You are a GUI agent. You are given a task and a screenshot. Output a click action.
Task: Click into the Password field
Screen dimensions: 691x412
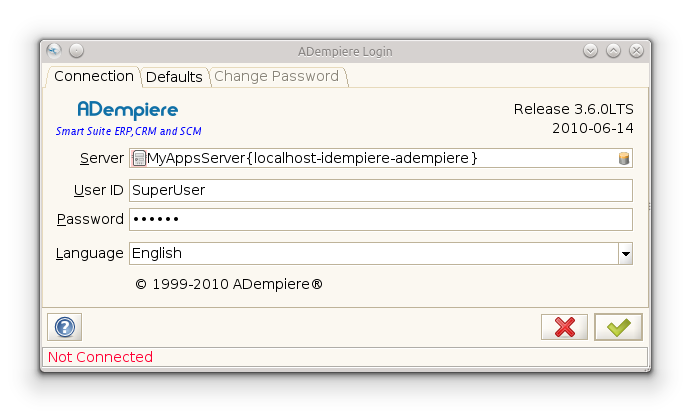click(380, 219)
